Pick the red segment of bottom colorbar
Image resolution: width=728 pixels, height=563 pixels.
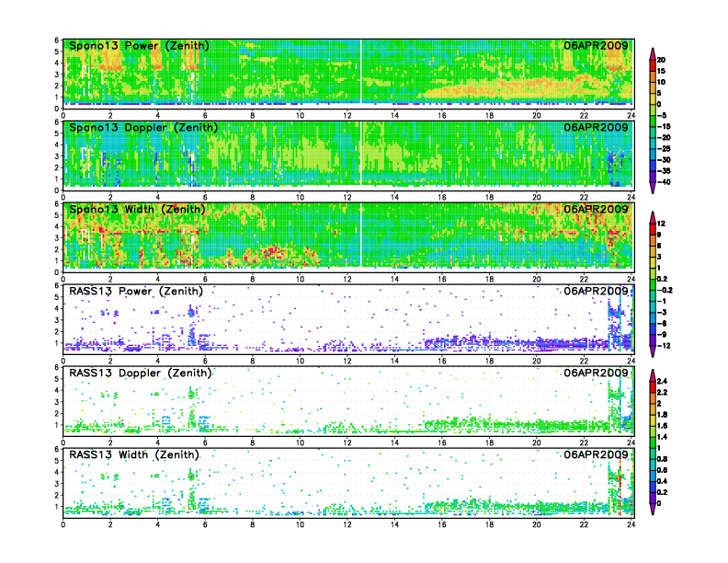(x=653, y=387)
